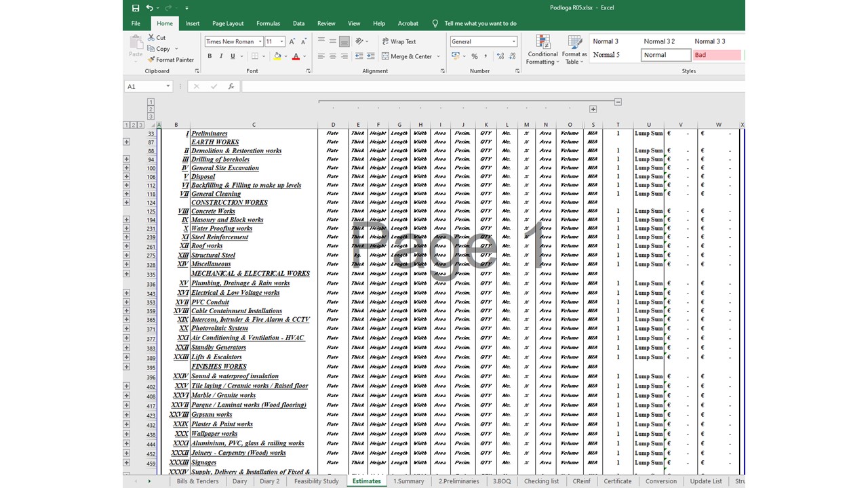
Task: Click the Name Box showing A1
Action: (x=144, y=87)
